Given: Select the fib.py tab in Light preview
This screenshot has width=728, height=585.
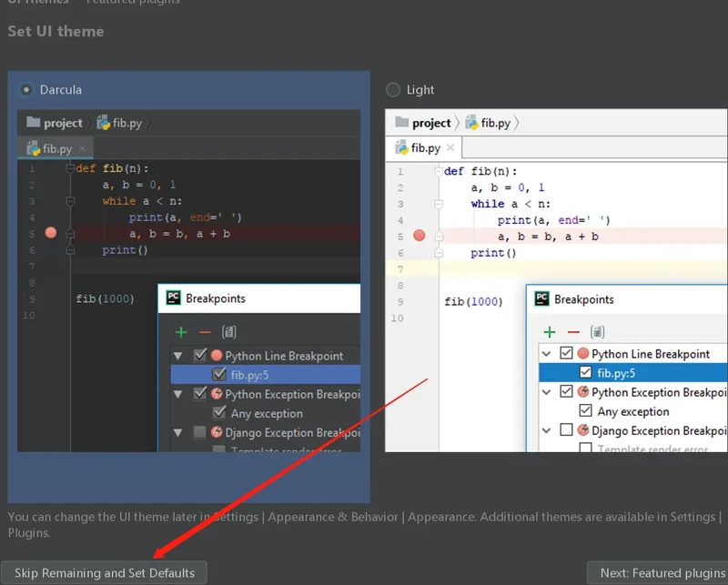Looking at the screenshot, I should click(419, 147).
